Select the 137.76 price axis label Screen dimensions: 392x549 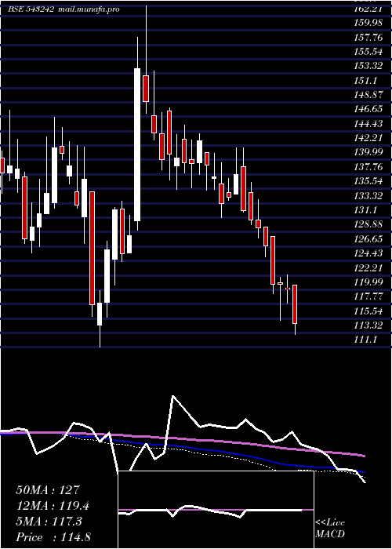368,166
